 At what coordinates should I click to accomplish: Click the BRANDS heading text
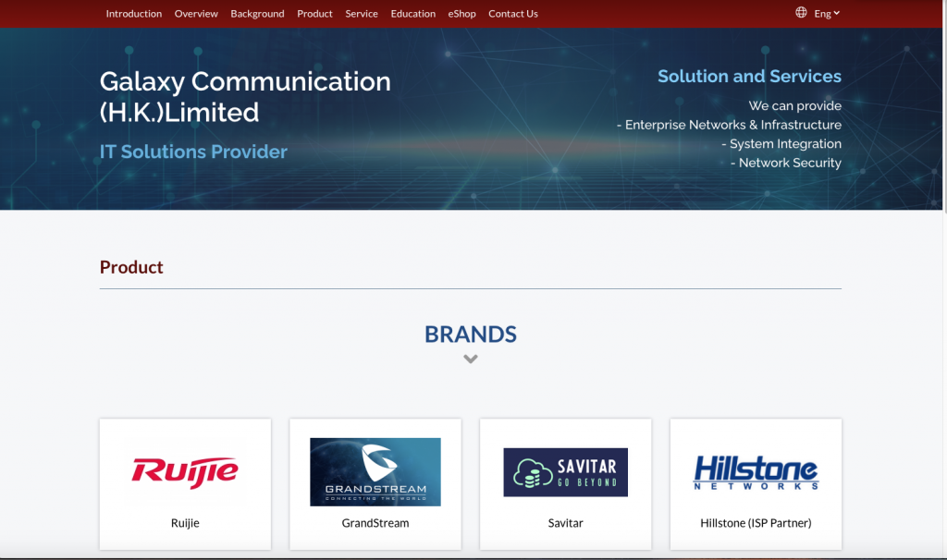point(471,335)
